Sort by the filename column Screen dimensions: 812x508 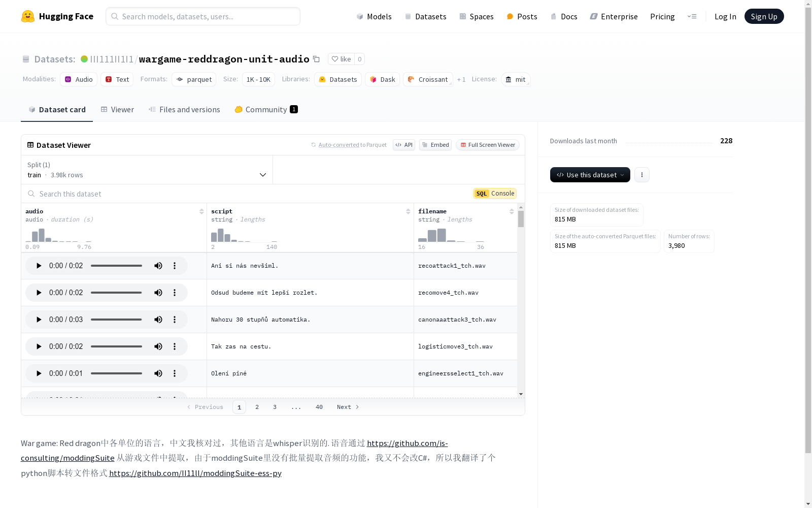512,211
